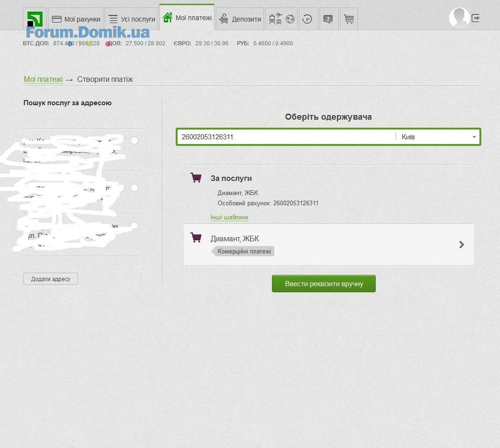Open the help question mark icon
Screen dimensions: 500x448
pyautogui.click(x=328, y=19)
